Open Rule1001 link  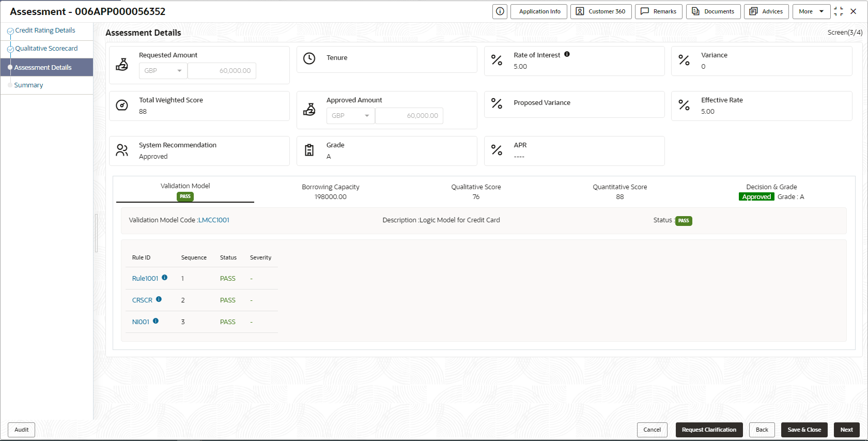[145, 279]
